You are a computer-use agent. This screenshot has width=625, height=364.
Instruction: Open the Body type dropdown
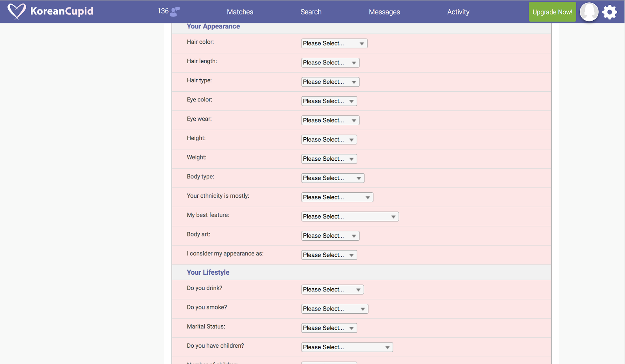333,178
